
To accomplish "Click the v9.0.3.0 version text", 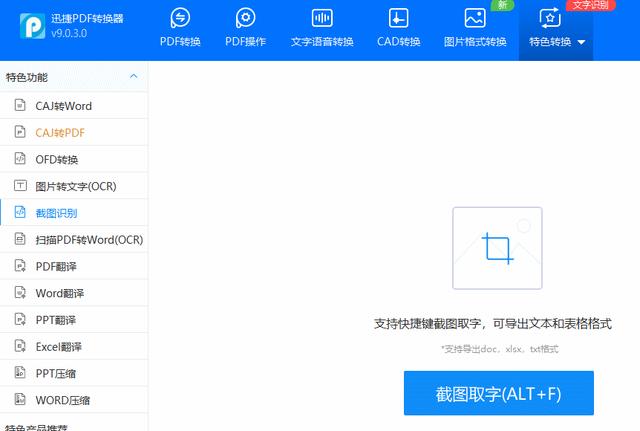I will [x=69, y=33].
